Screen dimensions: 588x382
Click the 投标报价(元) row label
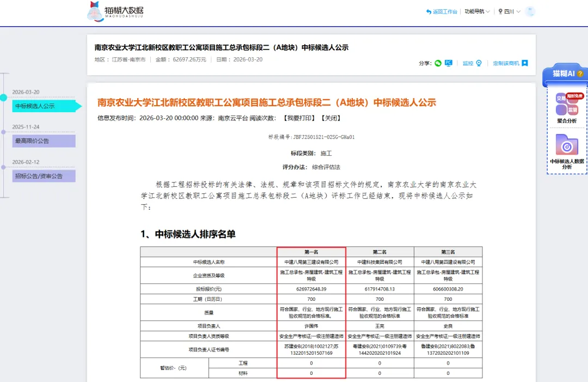point(209,289)
